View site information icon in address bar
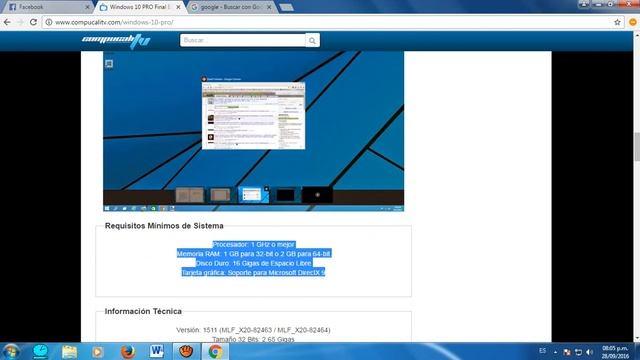 click(x=49, y=22)
